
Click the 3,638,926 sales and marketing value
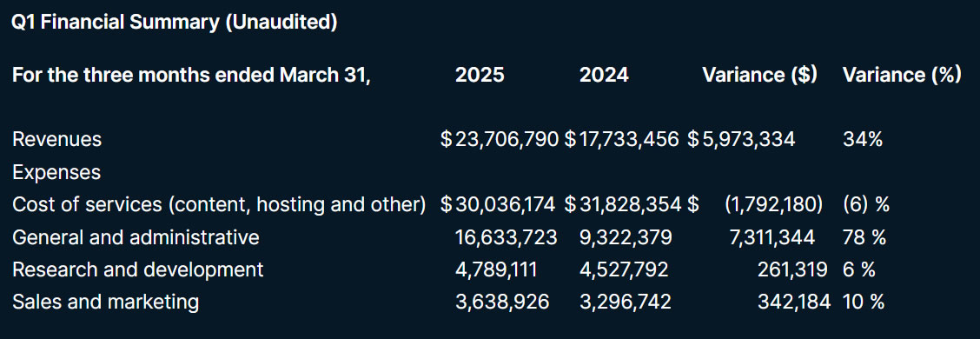[502, 302]
